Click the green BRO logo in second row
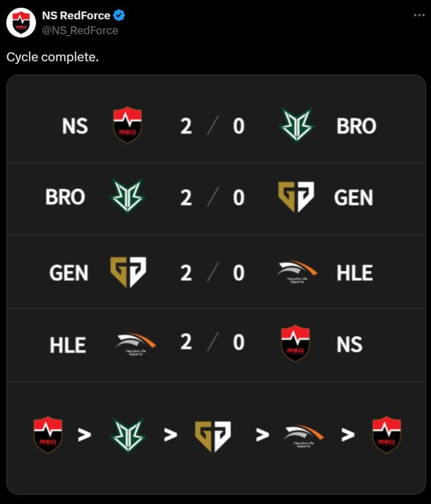The width and height of the screenshot is (431, 504). (x=127, y=196)
